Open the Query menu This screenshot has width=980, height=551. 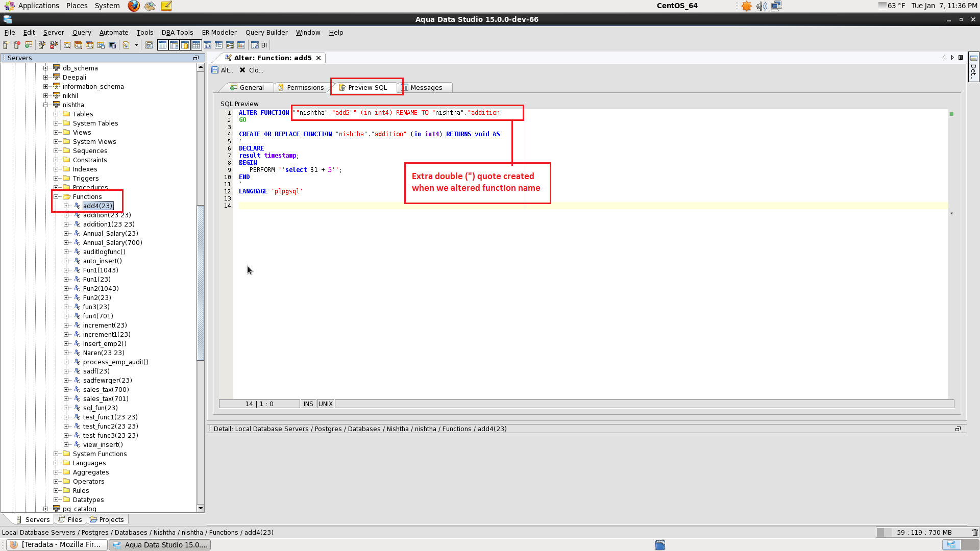tap(82, 32)
